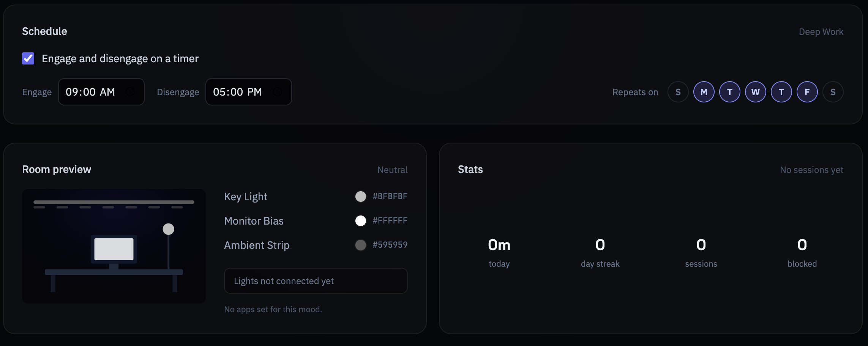Image resolution: width=868 pixels, height=346 pixels.
Task: Select the Ambient Strip gray swatch
Action: pos(361,245)
